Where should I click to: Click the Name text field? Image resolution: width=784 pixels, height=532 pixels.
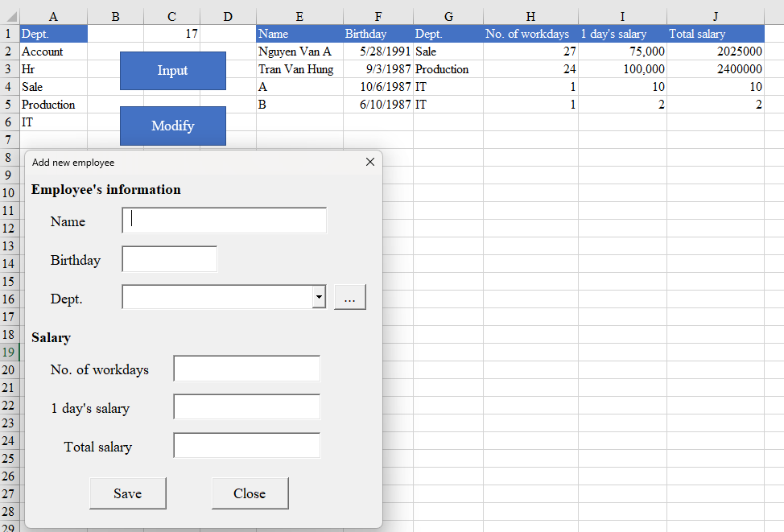tap(225, 221)
